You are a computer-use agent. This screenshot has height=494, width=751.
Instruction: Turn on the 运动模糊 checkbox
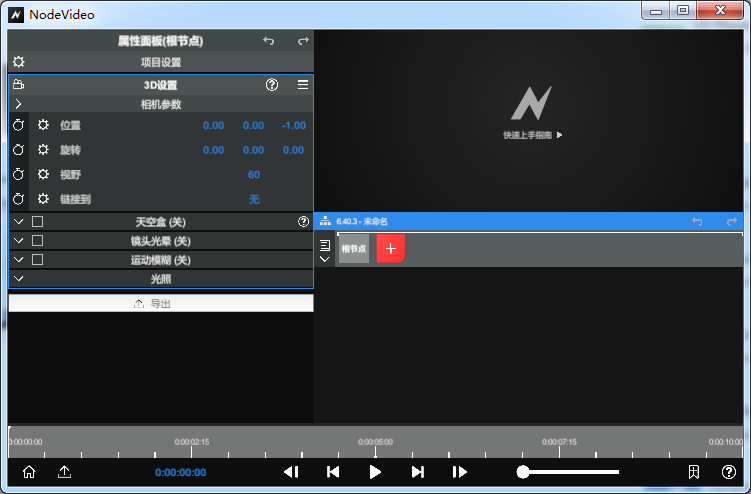tap(38, 260)
